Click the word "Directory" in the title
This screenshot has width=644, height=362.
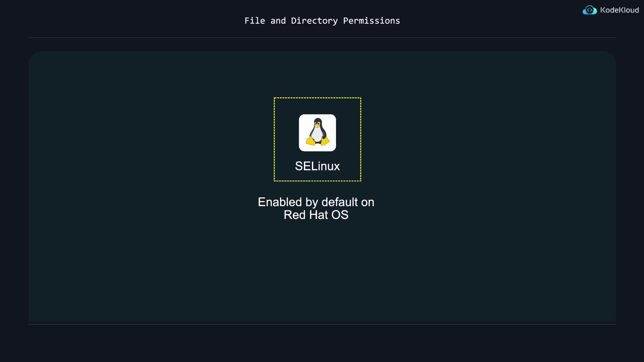(x=314, y=21)
